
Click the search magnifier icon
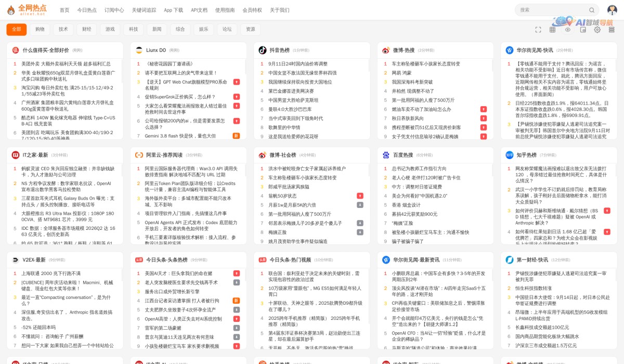(592, 10)
